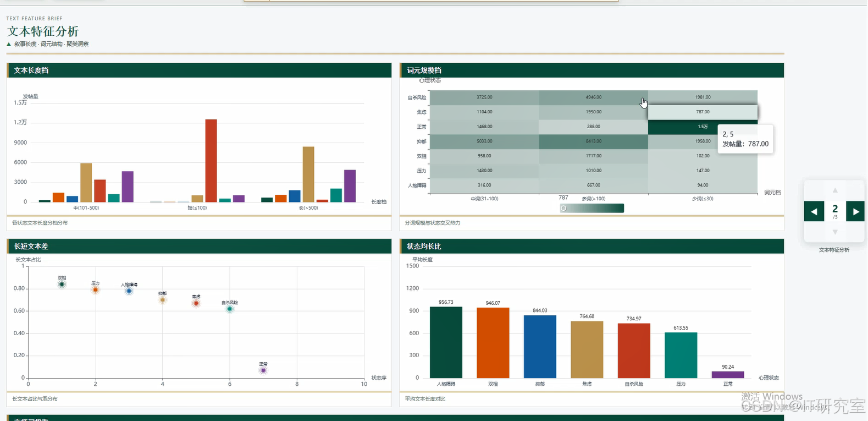
Task: Click the tan 焦虑 bar labeled 764.68
Action: coord(587,349)
